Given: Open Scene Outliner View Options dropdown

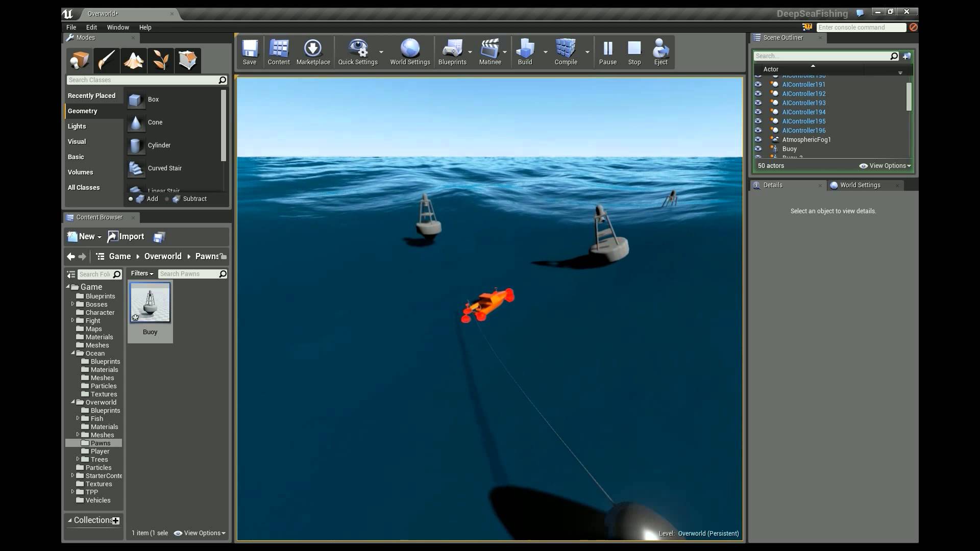Looking at the screenshot, I should point(885,166).
